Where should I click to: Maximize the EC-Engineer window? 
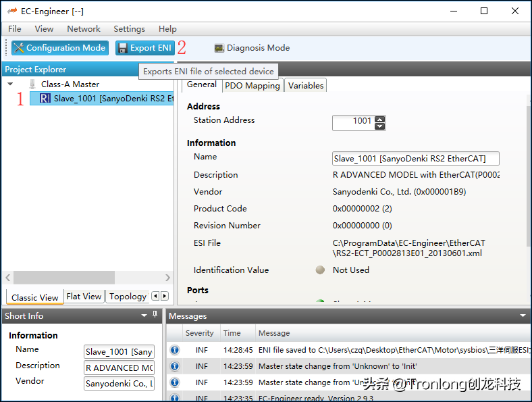(484, 11)
